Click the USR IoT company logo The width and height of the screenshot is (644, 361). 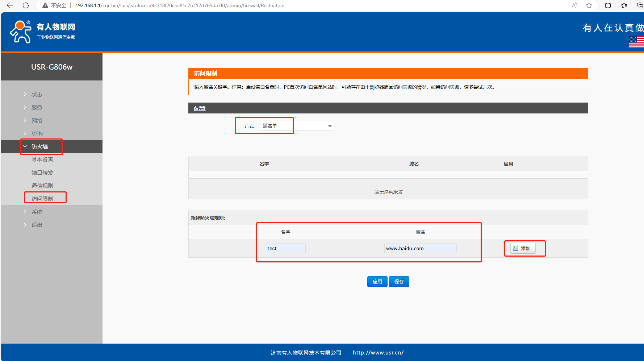tap(42, 32)
